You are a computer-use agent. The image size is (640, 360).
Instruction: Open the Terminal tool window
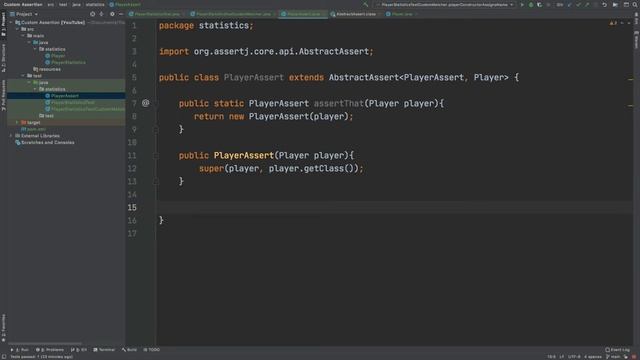[104, 350]
